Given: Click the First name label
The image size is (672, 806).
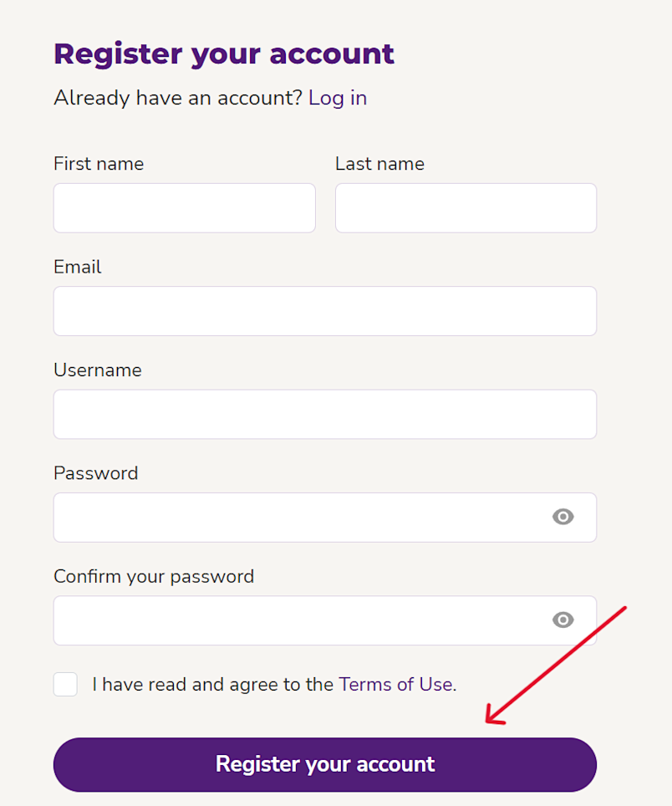Looking at the screenshot, I should pos(98,163).
